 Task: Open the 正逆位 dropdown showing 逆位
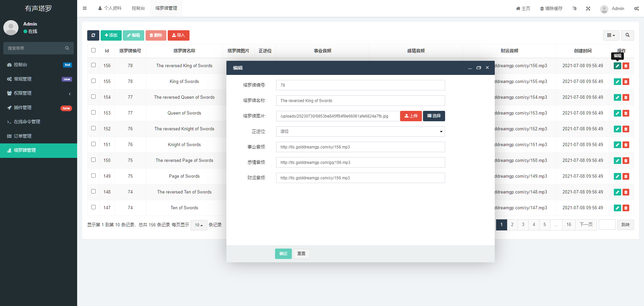pyautogui.click(x=360, y=131)
